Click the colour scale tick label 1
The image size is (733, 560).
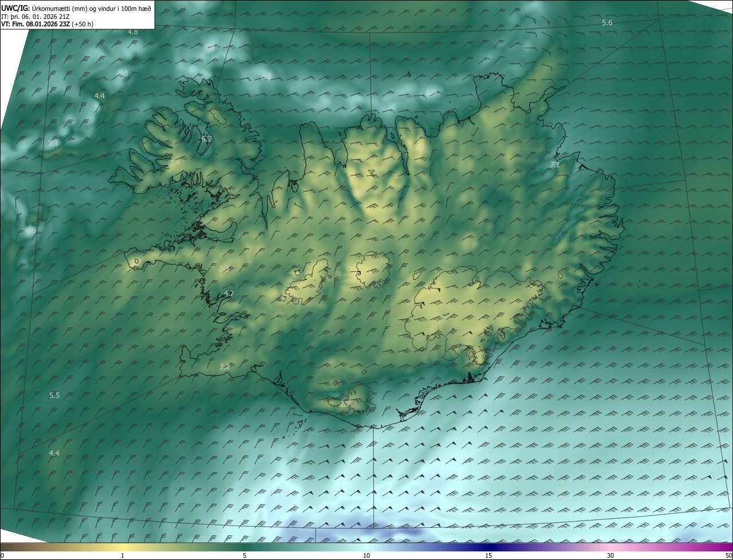coord(123,556)
